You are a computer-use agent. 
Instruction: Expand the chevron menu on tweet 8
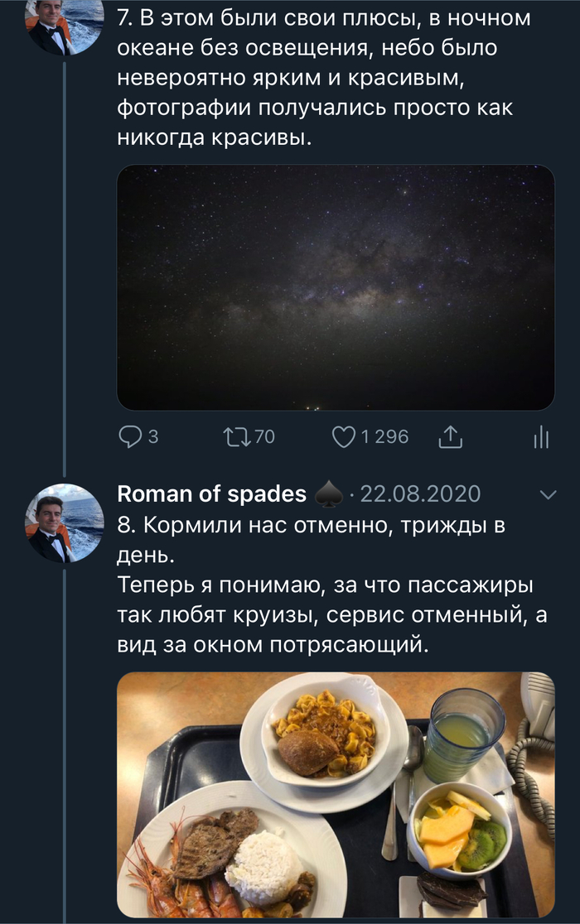[x=548, y=495]
